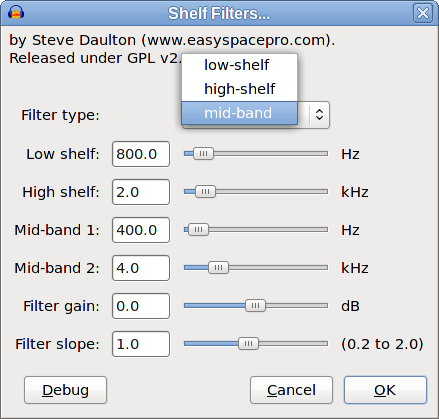
Task: Click the Filter slope slider thumb
Action: (248, 344)
